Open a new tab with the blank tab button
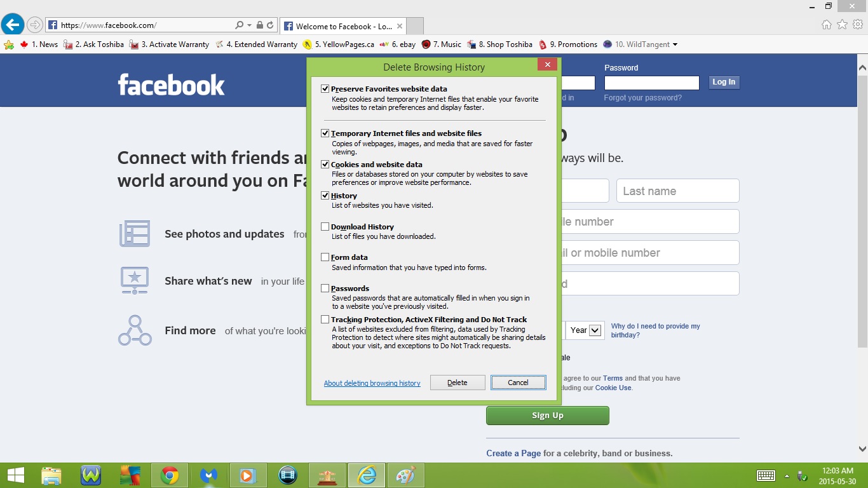Screen dimensions: 868x488 click(x=414, y=26)
